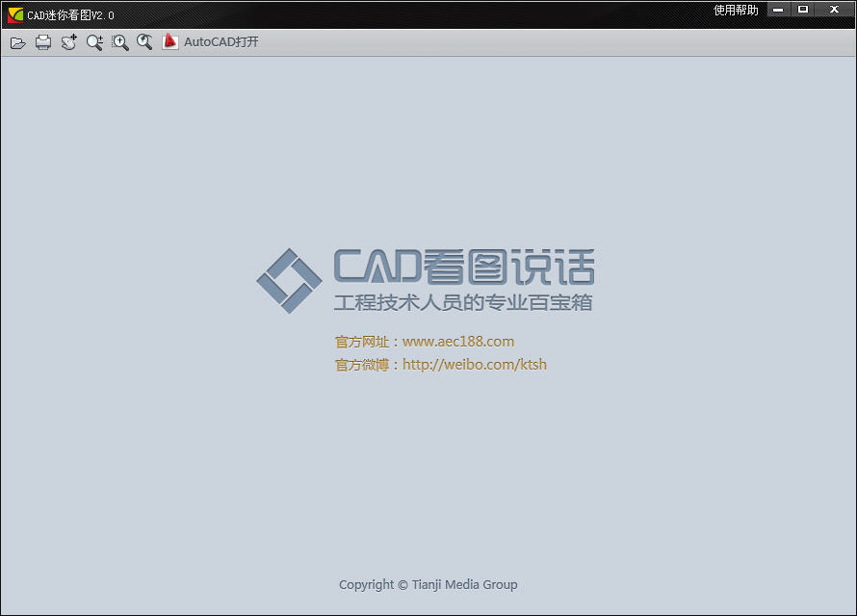The image size is (857, 616).
Task: Click the Copyright Tianji Media Group text
Action: click(x=428, y=584)
